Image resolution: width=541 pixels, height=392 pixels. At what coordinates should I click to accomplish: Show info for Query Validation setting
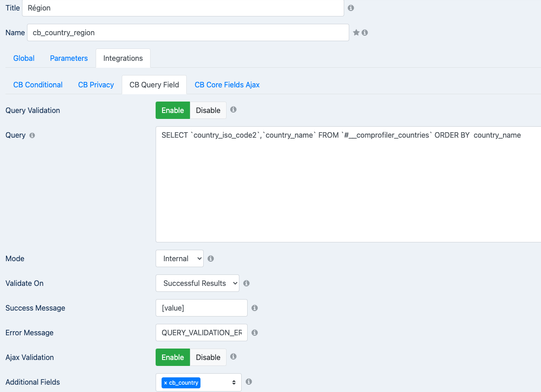233,110
